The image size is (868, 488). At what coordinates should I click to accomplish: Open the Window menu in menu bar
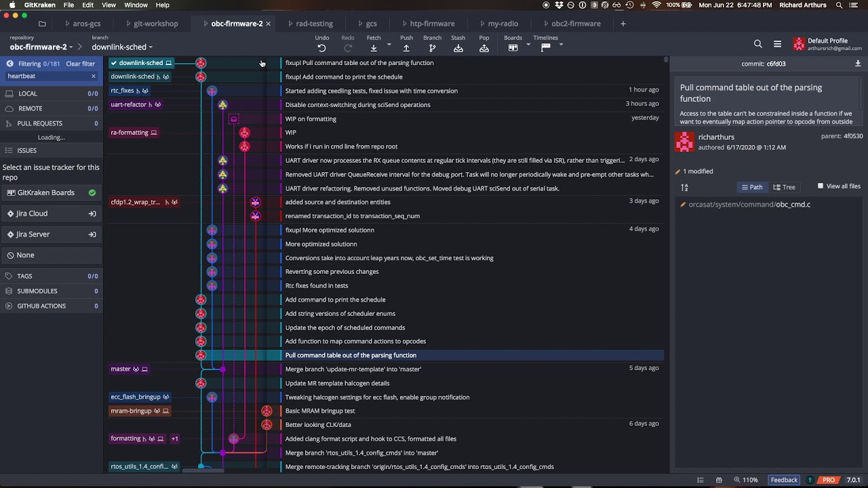pos(136,5)
